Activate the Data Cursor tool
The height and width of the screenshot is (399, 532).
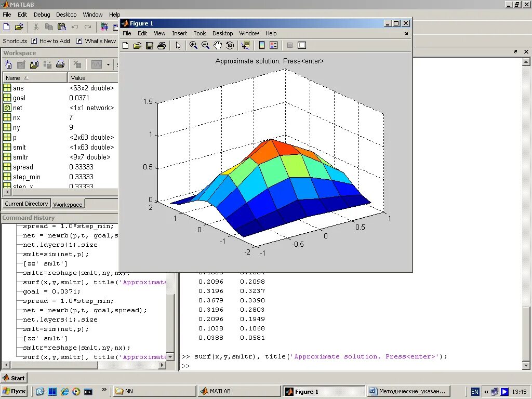click(x=246, y=46)
